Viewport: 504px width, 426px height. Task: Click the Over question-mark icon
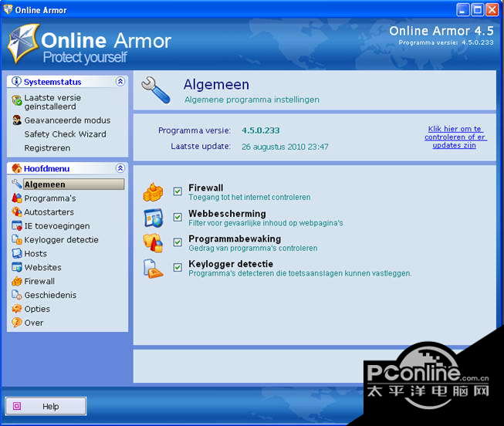(17, 323)
